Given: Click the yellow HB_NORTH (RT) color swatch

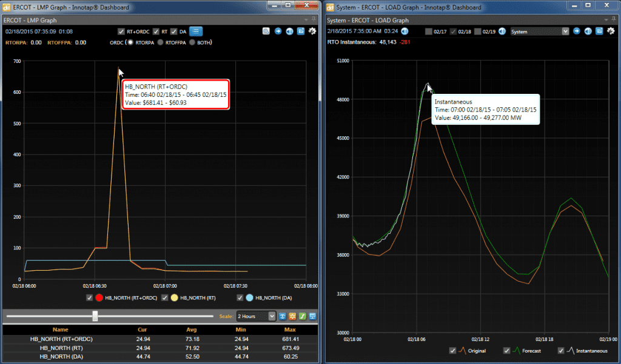Looking at the screenshot, I should click(x=174, y=297).
